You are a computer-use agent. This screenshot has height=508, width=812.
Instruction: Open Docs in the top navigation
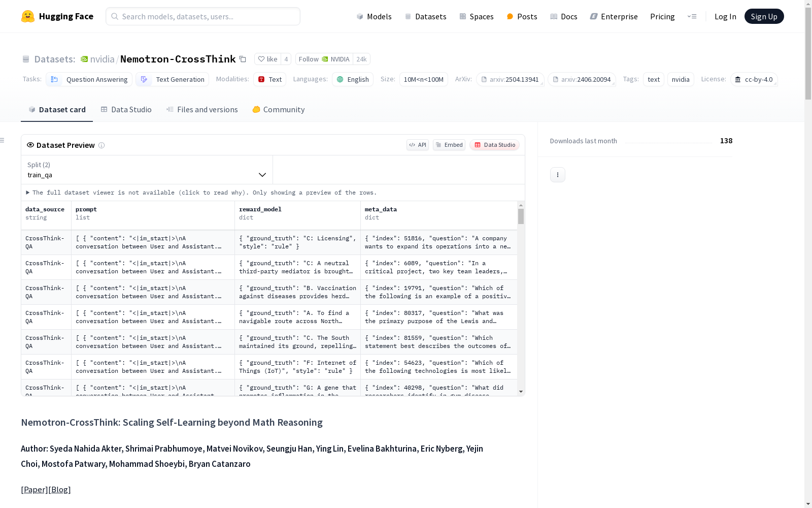coord(564,16)
